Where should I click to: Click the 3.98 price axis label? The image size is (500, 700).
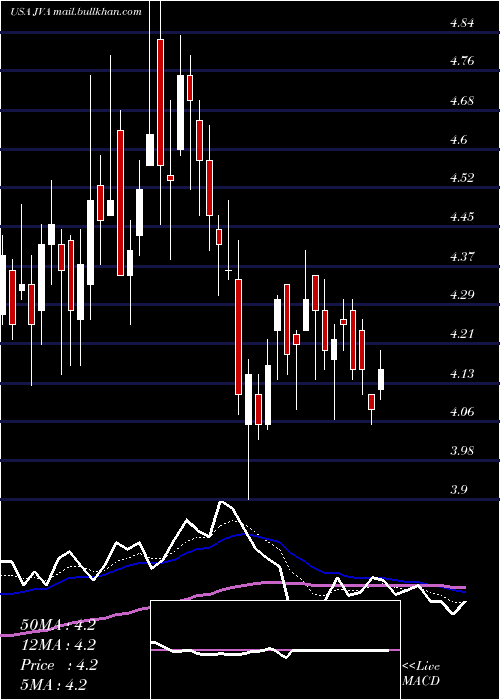462,451
